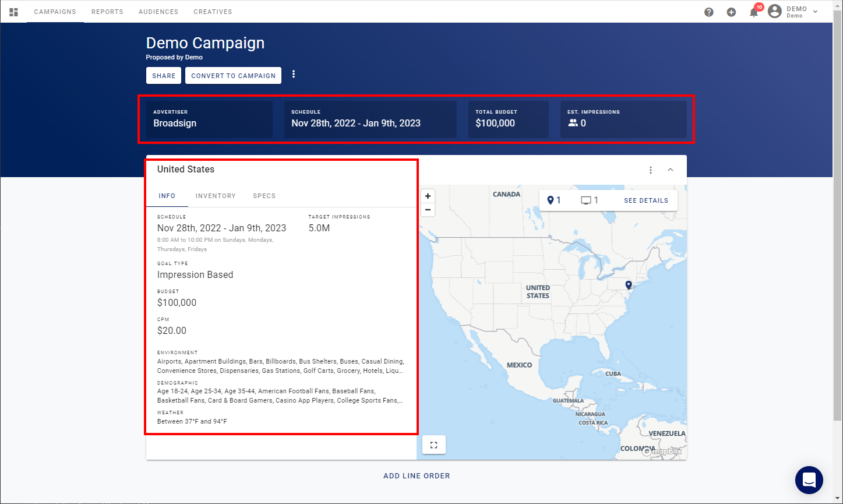Screen dimensions: 843x504
Task: Toggle fullscreen map view
Action: click(x=433, y=445)
